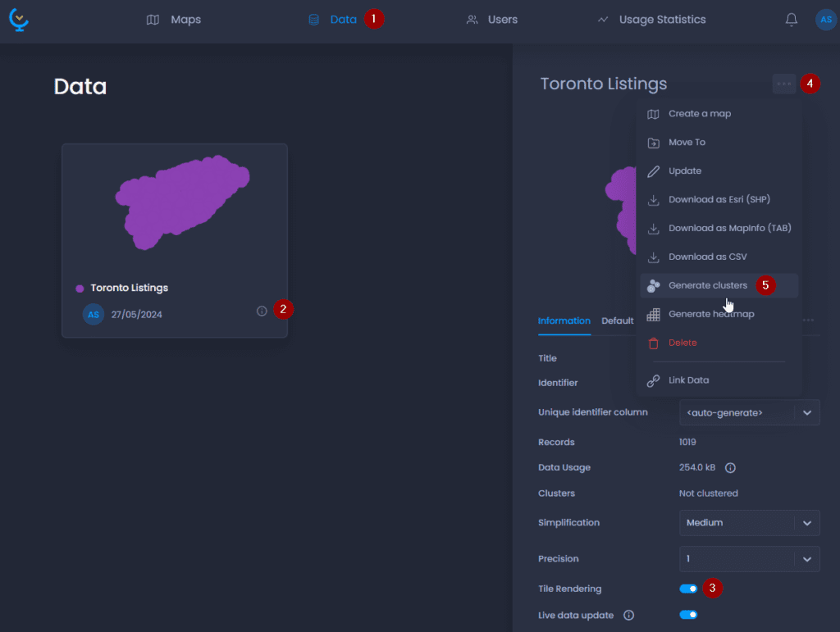Click info icon beside Live data update
This screenshot has width=840, height=632.
pos(629,616)
